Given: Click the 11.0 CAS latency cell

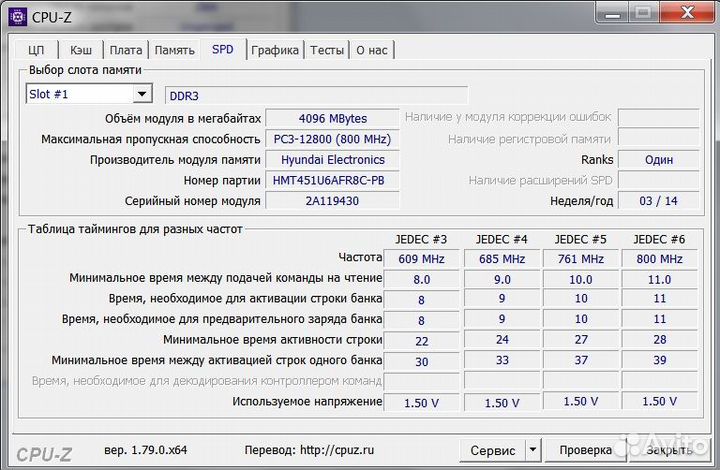Looking at the screenshot, I should (660, 280).
